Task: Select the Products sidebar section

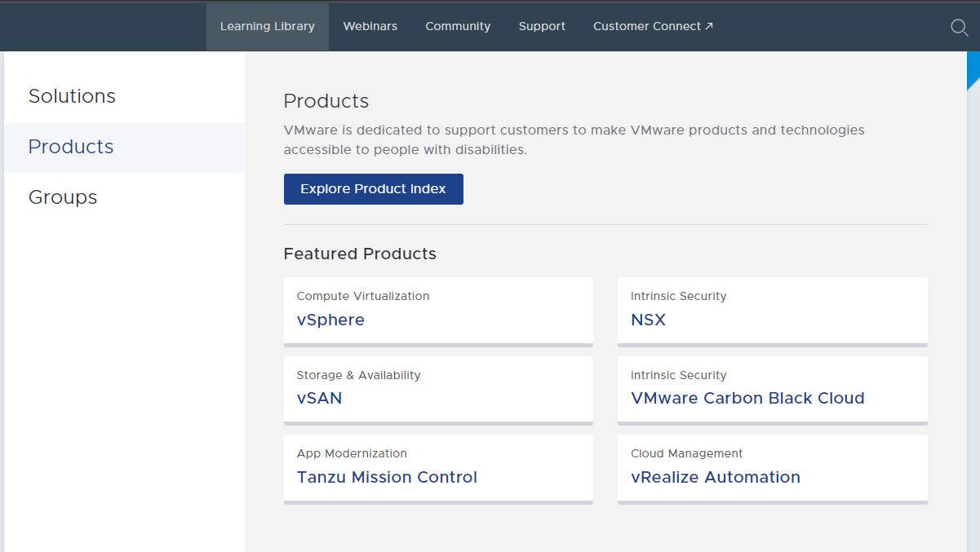Action: click(124, 147)
